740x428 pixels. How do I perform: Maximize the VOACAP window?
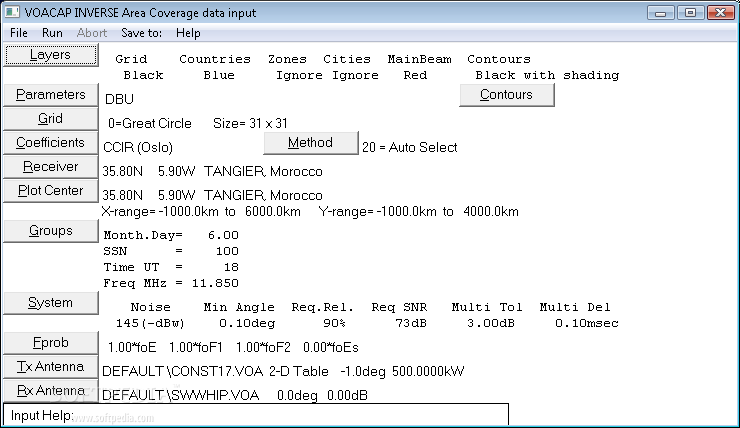click(x=690, y=13)
